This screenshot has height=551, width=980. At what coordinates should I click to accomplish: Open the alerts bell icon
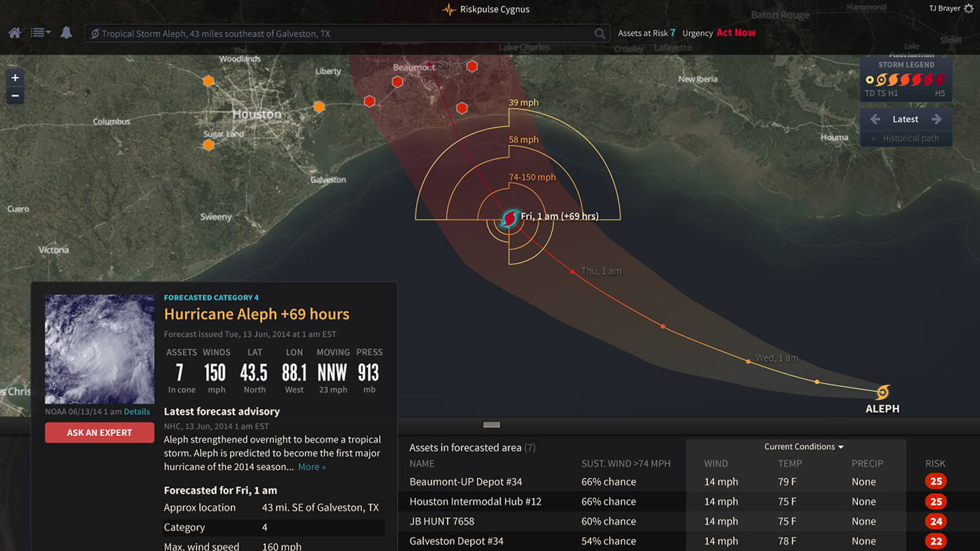point(67,33)
